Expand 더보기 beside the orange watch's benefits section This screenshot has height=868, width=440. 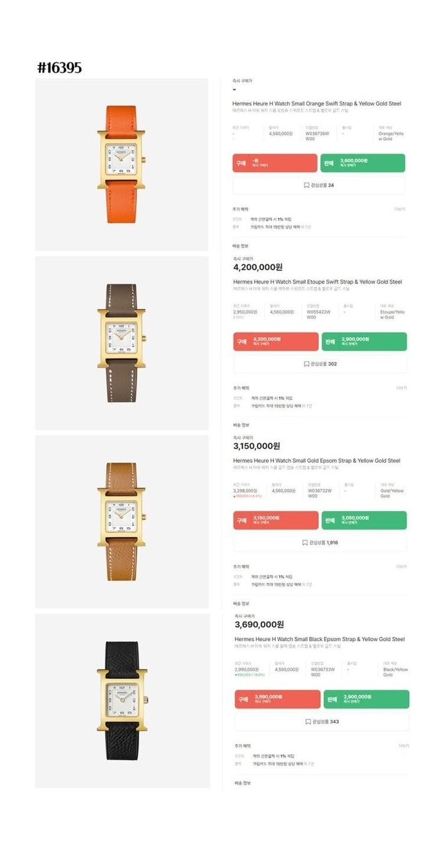point(400,209)
